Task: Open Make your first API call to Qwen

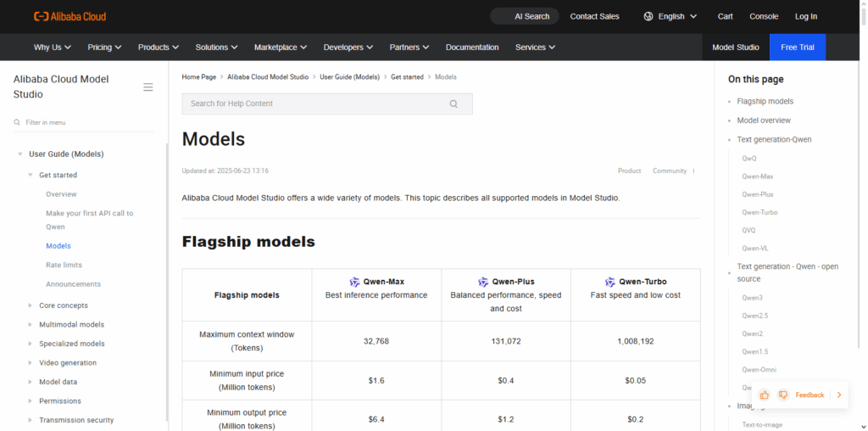Action: pos(90,220)
